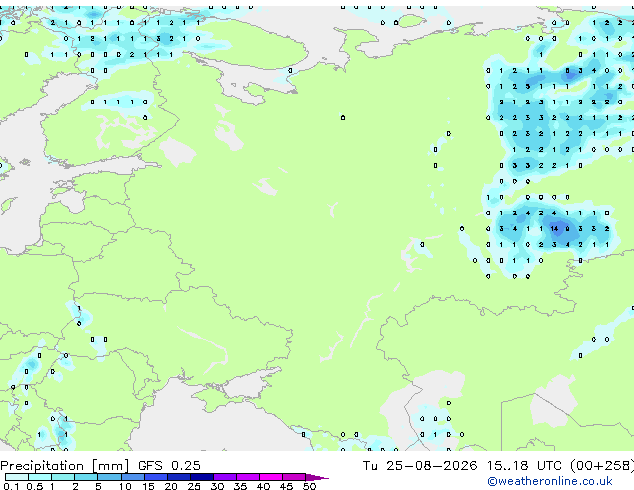Click the legend label "40"
Viewport: 634px width, 490px height.
click(x=263, y=486)
